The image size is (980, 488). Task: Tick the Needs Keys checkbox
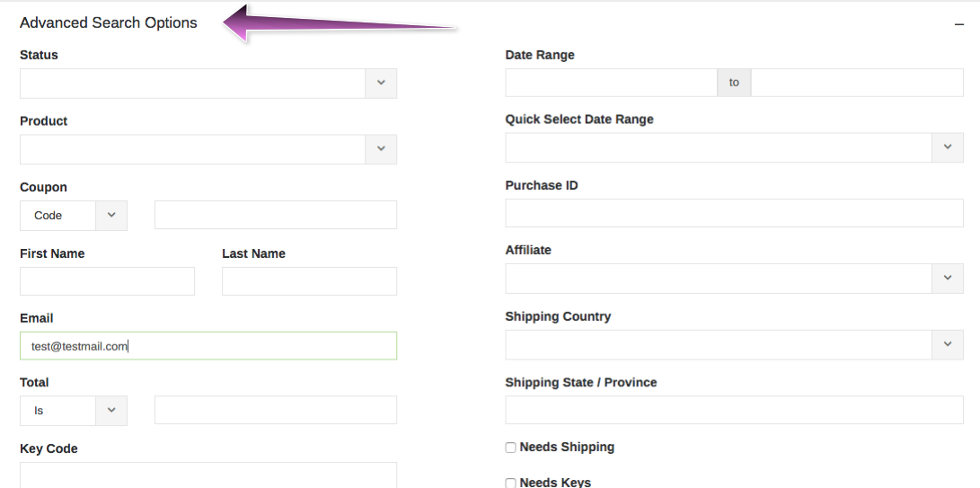point(510,483)
